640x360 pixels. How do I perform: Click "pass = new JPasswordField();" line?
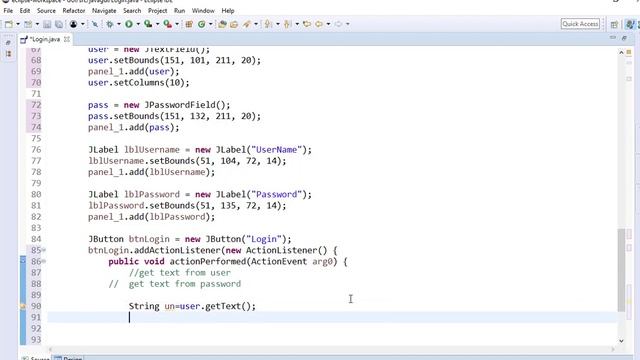(159, 105)
